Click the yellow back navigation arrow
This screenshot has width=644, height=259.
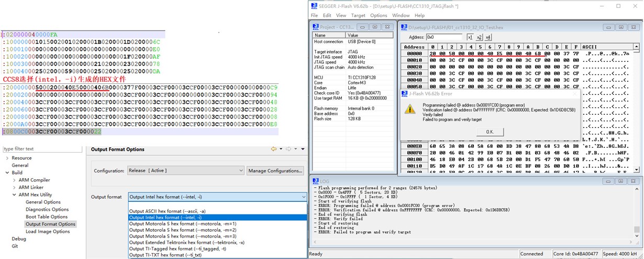pyautogui.click(x=273, y=149)
